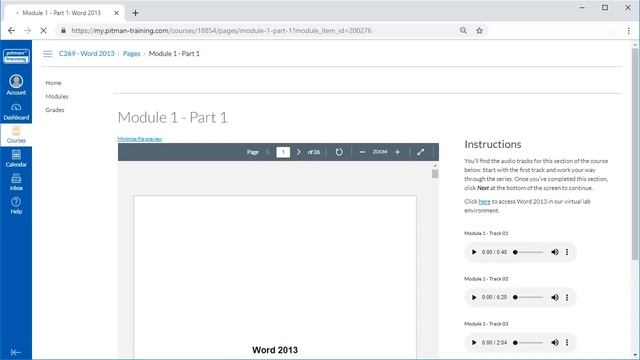Screen dimensions: 640x360
Task: Click Minimize file preview link
Action: 140,139
